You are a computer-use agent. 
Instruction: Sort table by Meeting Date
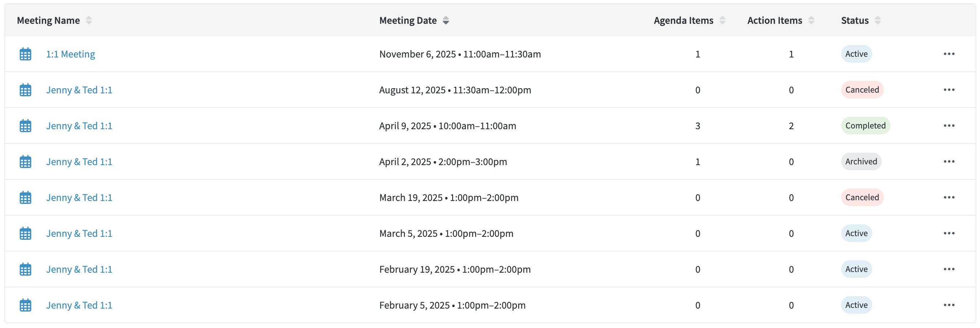445,20
